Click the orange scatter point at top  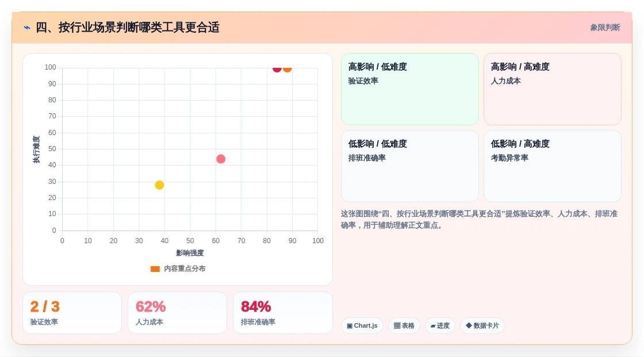[287, 68]
